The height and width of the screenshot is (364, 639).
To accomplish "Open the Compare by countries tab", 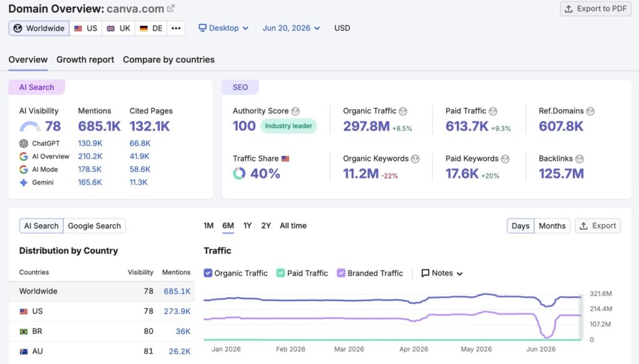I will pos(168,59).
